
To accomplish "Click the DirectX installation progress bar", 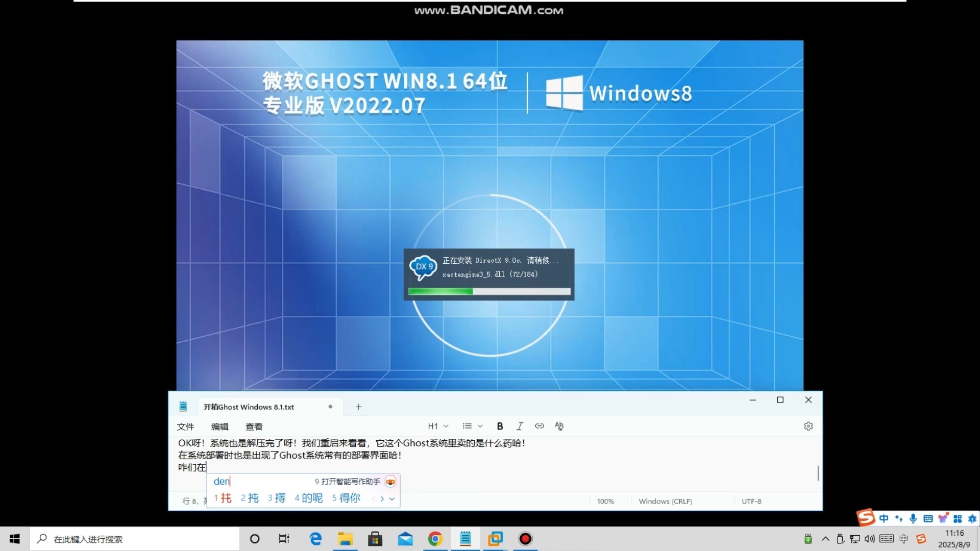I will point(488,291).
